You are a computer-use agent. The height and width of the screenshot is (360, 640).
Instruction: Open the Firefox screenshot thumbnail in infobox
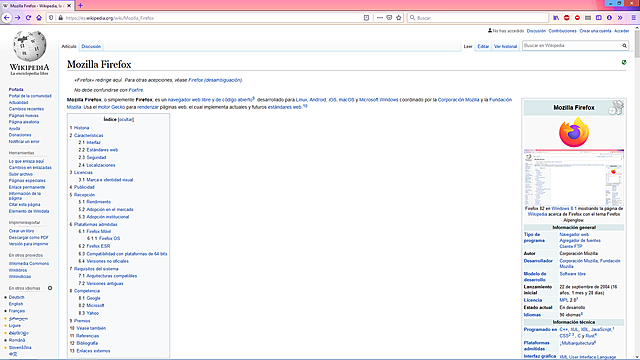[574, 178]
